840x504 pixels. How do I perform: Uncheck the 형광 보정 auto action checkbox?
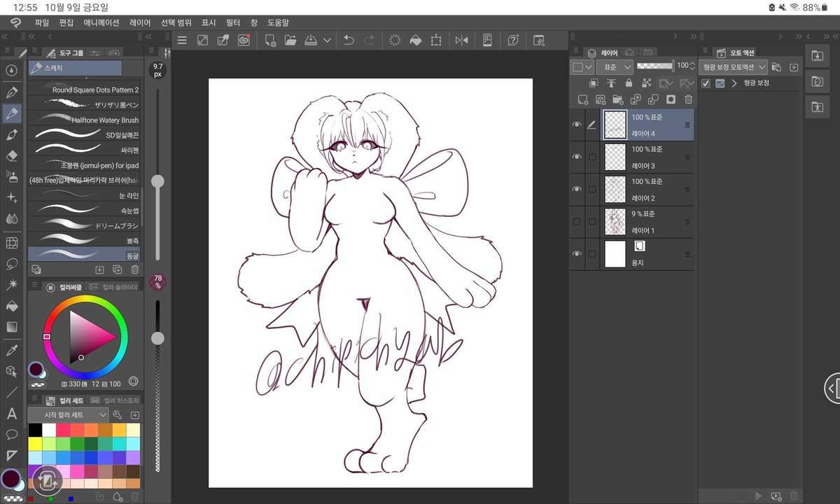point(706,83)
